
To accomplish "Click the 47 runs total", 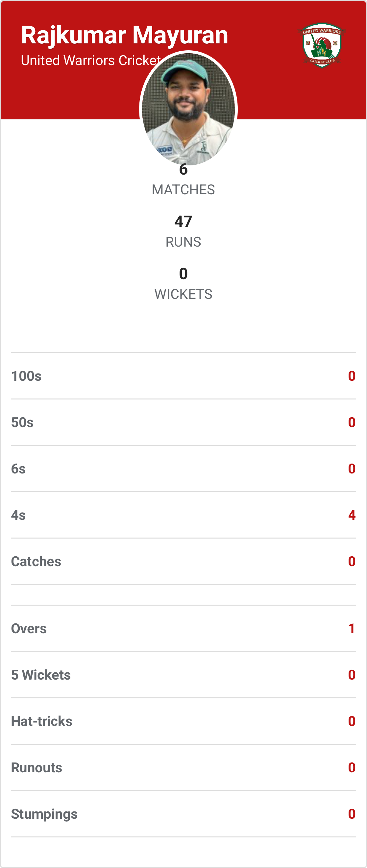I will point(183,221).
